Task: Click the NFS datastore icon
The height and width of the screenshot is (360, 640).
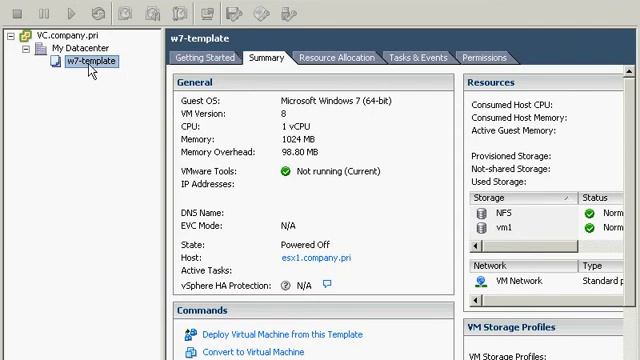Action: 482,213
